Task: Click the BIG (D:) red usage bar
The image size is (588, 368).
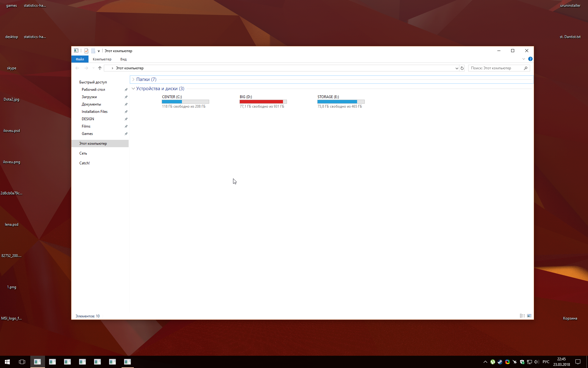Action: click(x=263, y=102)
